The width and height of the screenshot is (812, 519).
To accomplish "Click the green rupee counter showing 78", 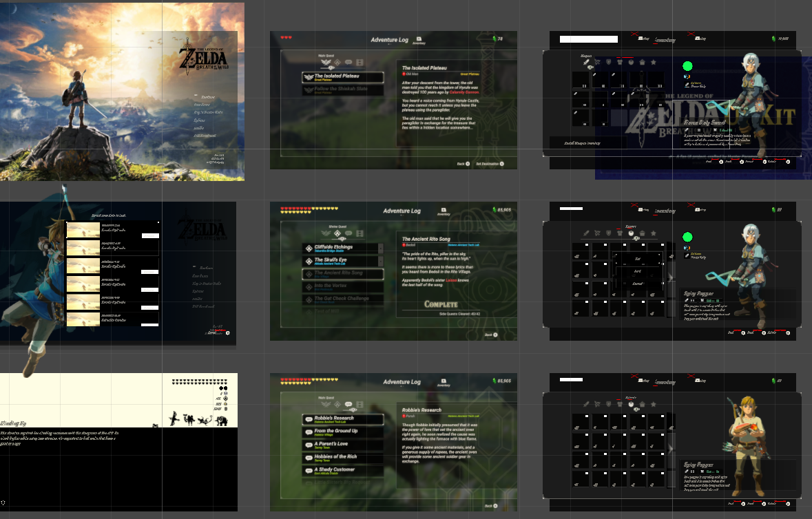I will [x=498, y=39].
